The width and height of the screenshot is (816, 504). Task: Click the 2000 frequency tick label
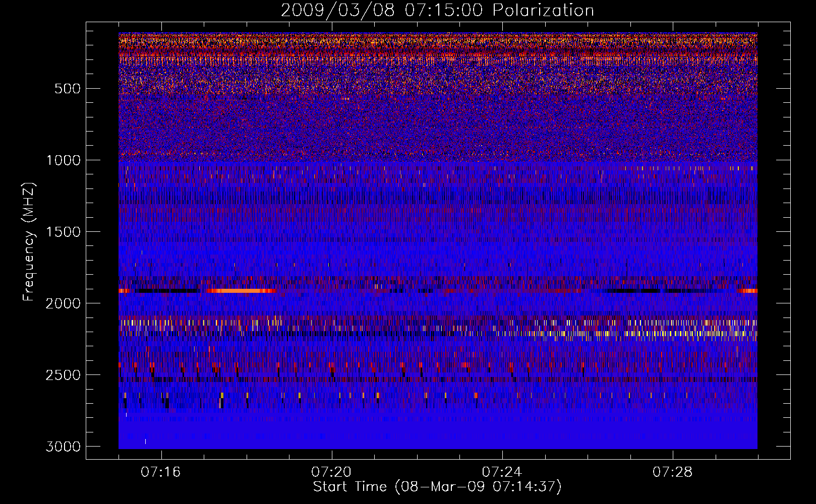(63, 303)
